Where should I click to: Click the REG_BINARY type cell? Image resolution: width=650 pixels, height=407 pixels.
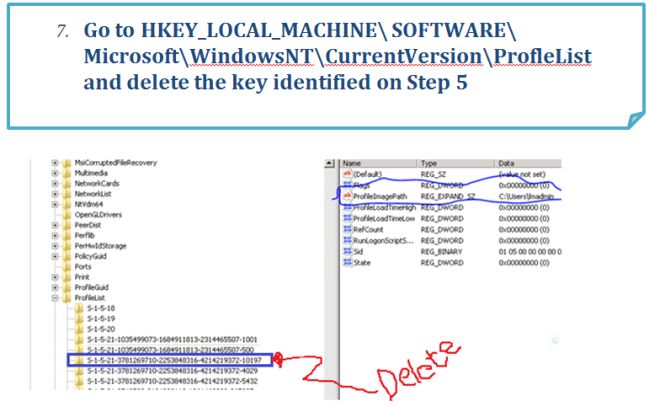pyautogui.click(x=441, y=252)
